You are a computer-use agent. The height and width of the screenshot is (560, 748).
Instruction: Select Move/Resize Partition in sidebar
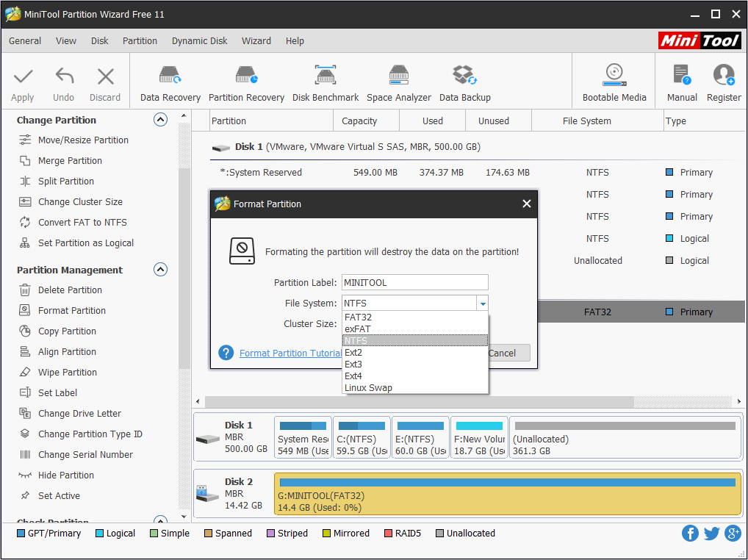point(83,140)
